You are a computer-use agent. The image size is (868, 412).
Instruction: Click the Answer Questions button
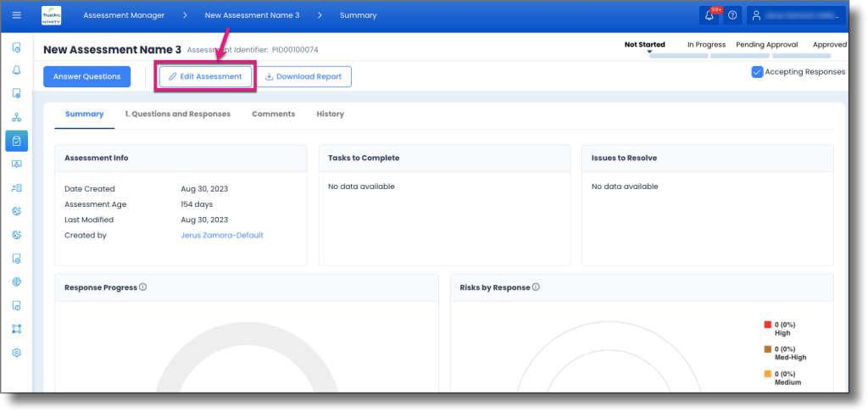[87, 77]
